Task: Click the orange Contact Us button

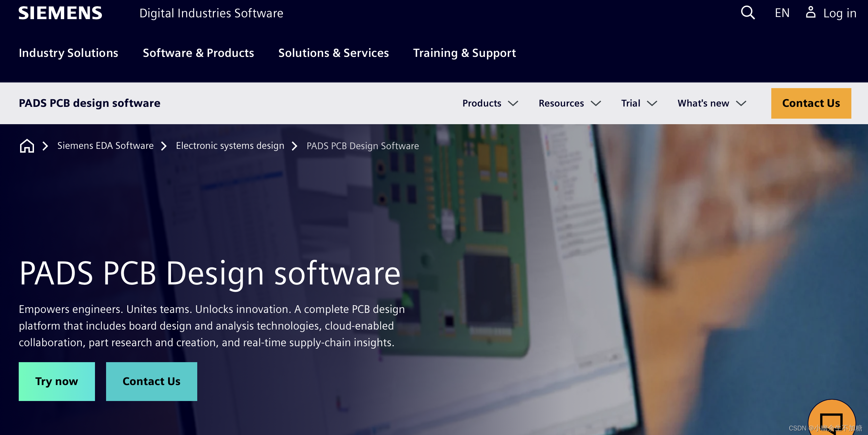Action: tap(811, 103)
